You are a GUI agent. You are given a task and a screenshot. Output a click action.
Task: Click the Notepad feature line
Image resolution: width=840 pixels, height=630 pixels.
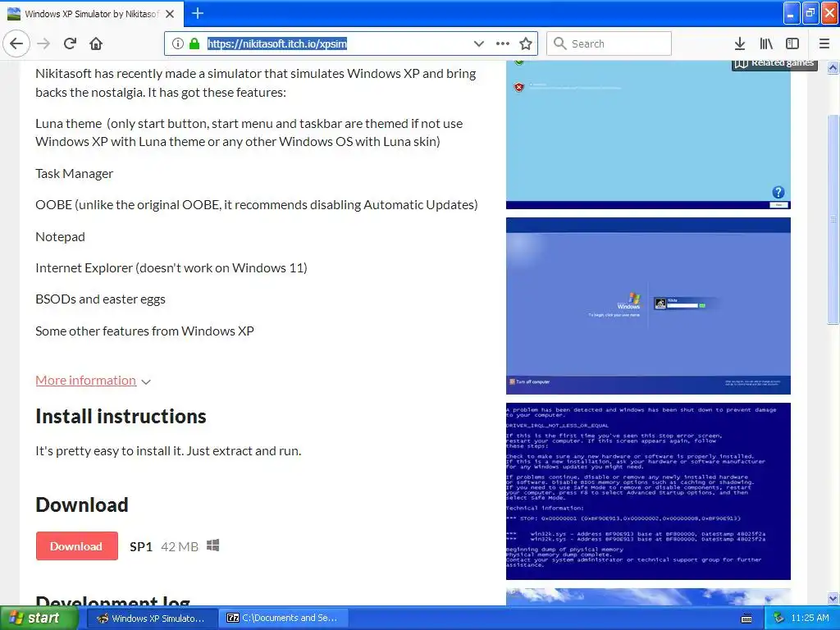click(x=60, y=237)
